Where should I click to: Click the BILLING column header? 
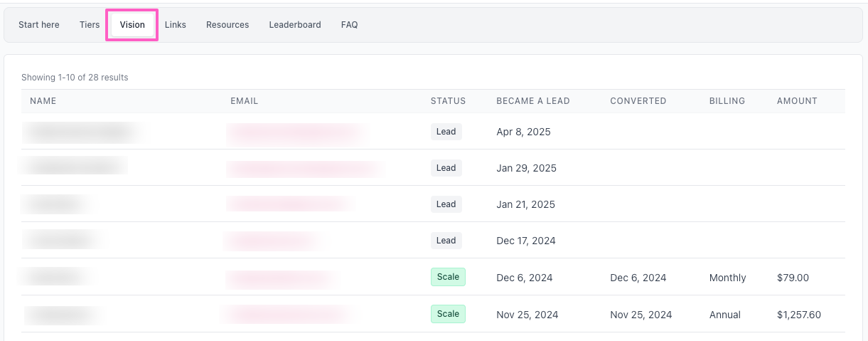click(x=727, y=101)
